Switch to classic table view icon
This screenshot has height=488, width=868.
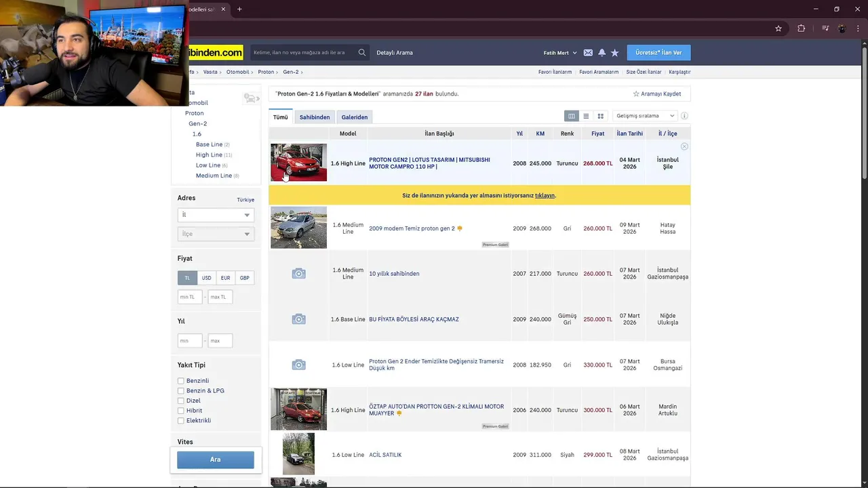(572, 116)
